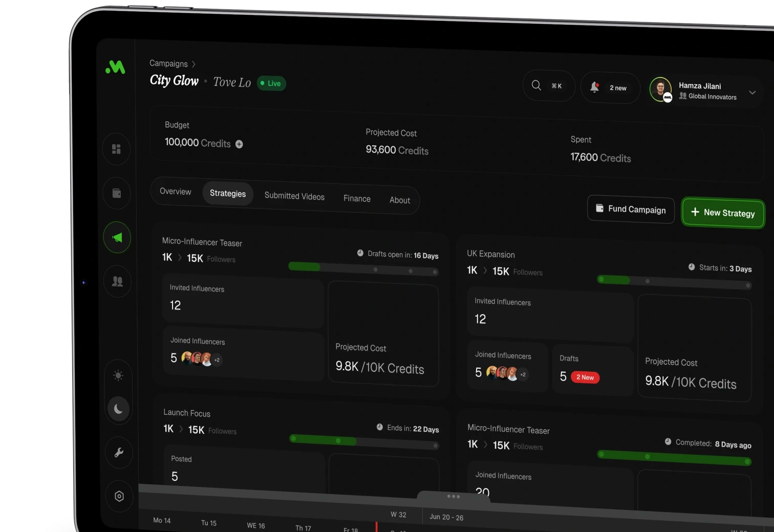Open the About tab

pyautogui.click(x=400, y=200)
